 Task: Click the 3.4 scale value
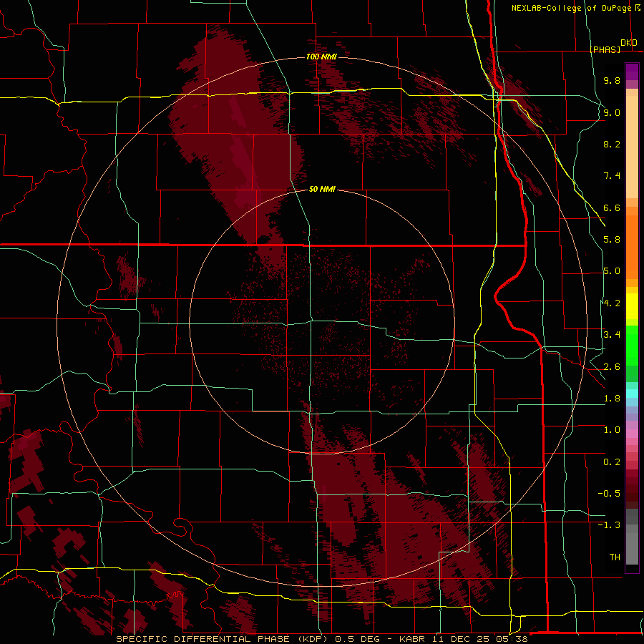tap(612, 335)
